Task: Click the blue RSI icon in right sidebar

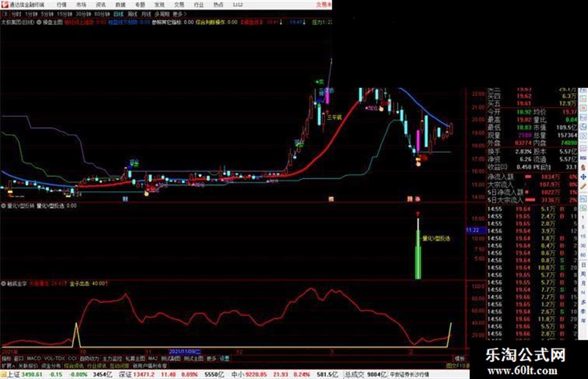Action: click(x=583, y=158)
